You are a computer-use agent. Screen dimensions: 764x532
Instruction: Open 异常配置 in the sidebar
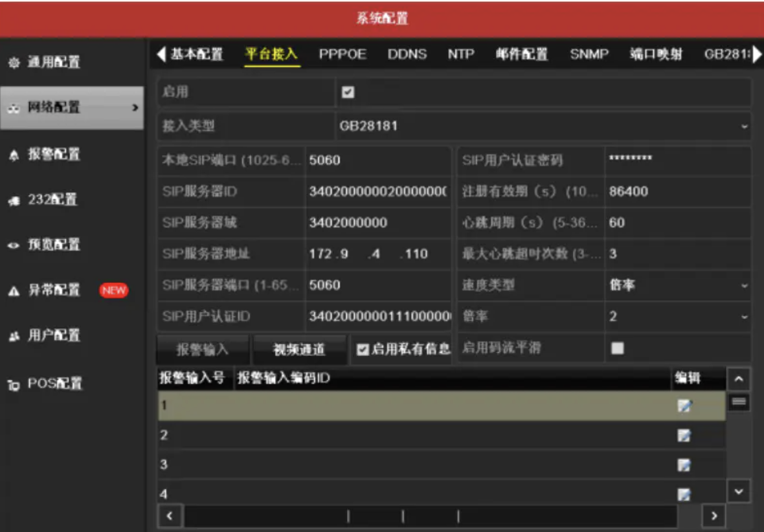(54, 291)
